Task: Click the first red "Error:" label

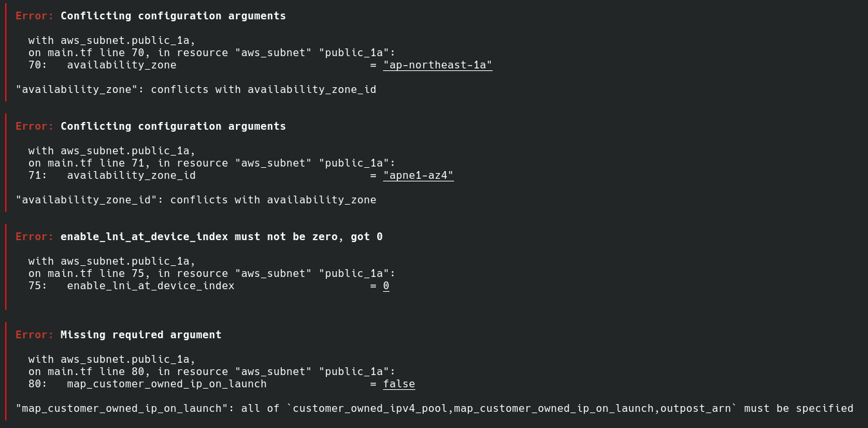Action: 35,15
